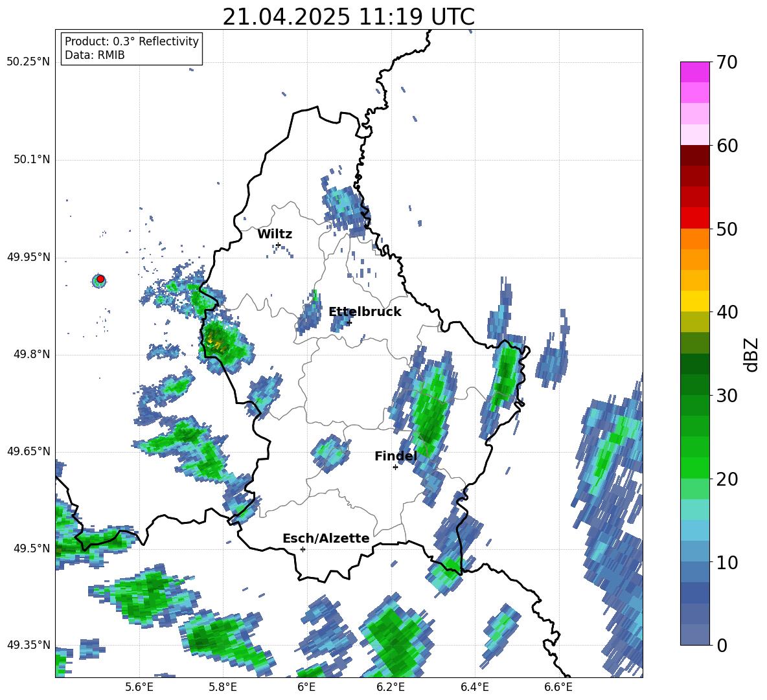Image resolution: width=767 pixels, height=700 pixels.
Task: Click the 50.25°N latitude label
Action: (x=28, y=62)
